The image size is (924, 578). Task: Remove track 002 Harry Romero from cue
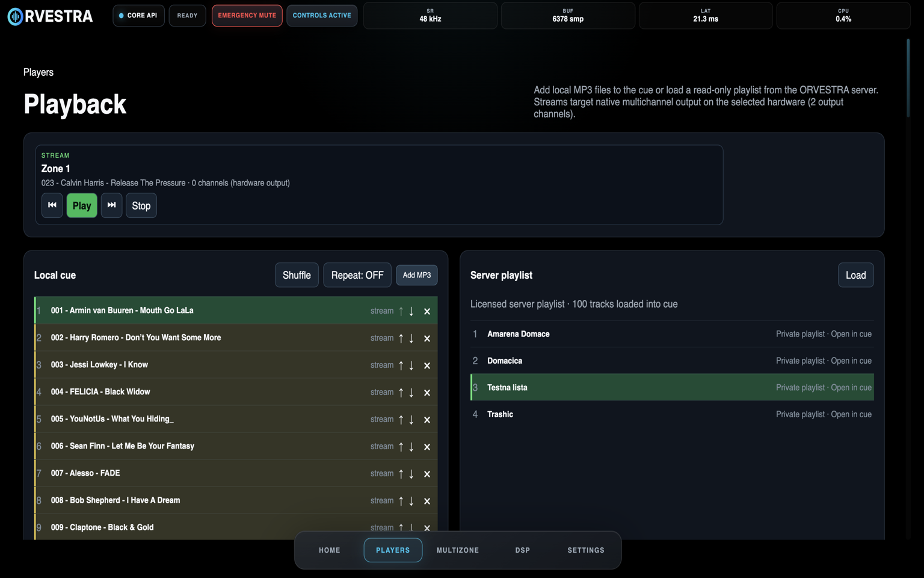point(427,338)
